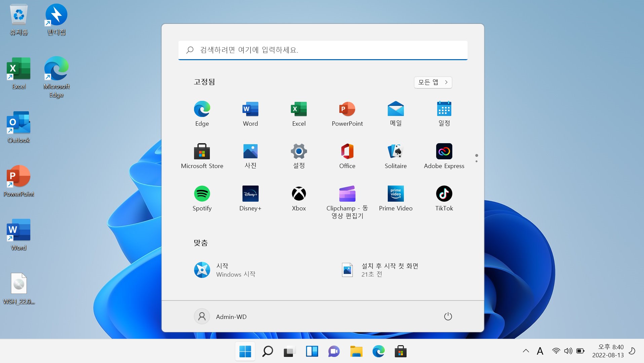Open File Explorer from taskbar
The image size is (644, 363).
tap(356, 352)
